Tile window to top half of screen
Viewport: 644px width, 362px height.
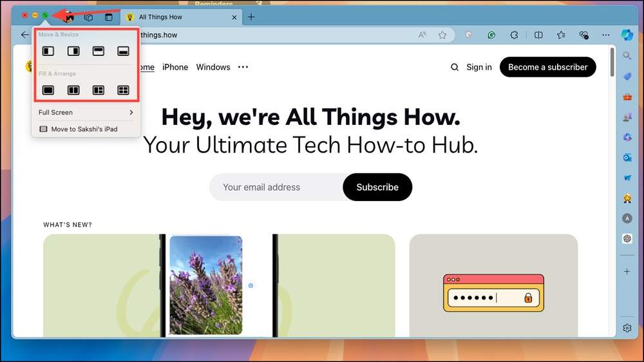[x=98, y=51]
